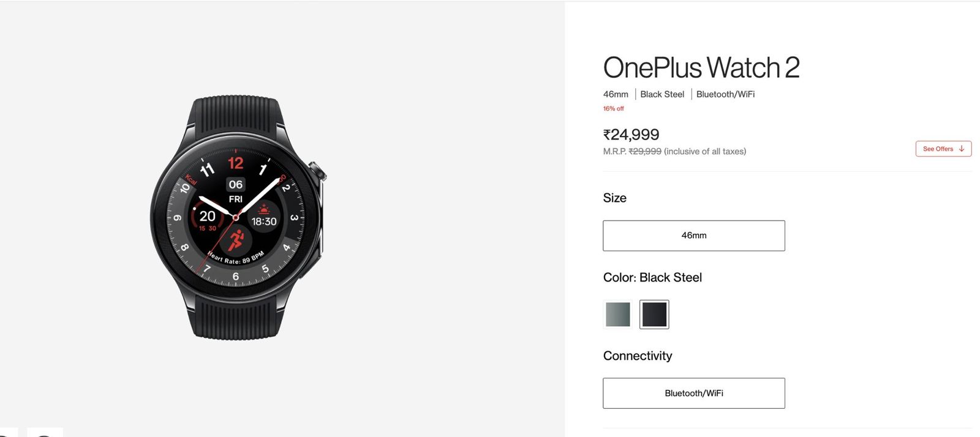Image resolution: width=980 pixels, height=437 pixels.
Task: Select the 46mm size option box
Action: pyautogui.click(x=694, y=236)
